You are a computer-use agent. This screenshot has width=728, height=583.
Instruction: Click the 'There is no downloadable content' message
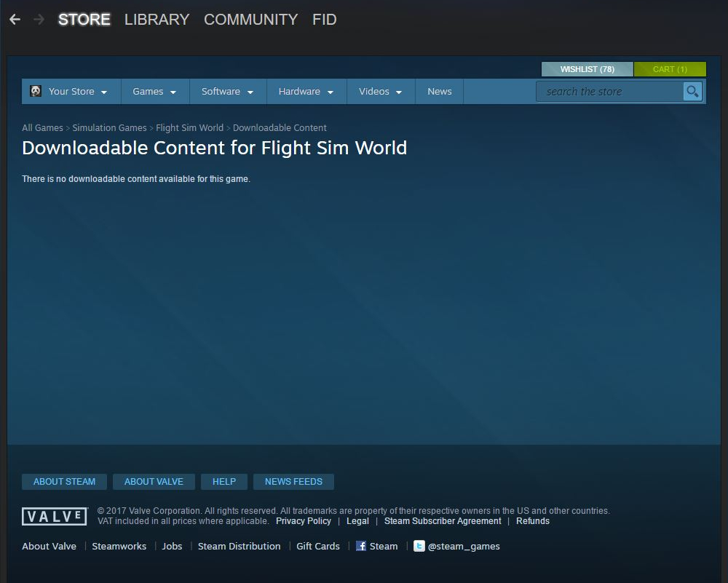(136, 179)
